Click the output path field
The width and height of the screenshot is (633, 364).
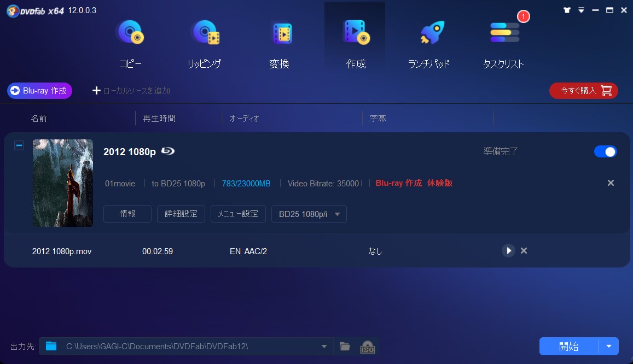point(185,347)
